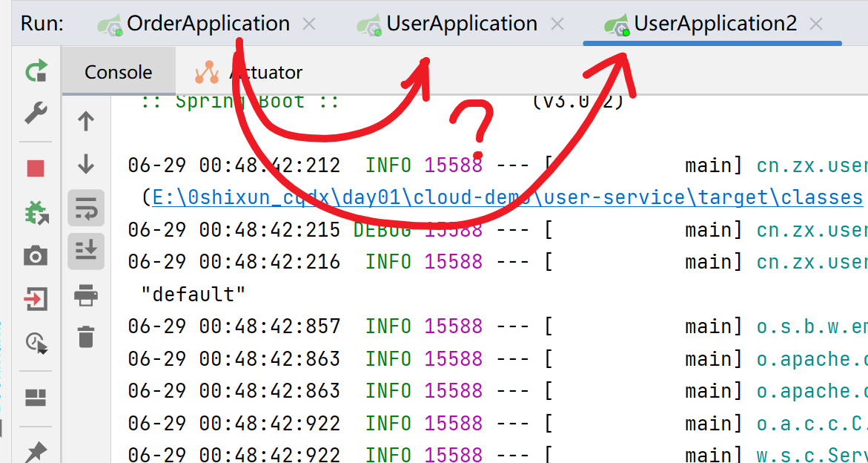Open the Console tab
868x463 pixels.
click(x=119, y=72)
